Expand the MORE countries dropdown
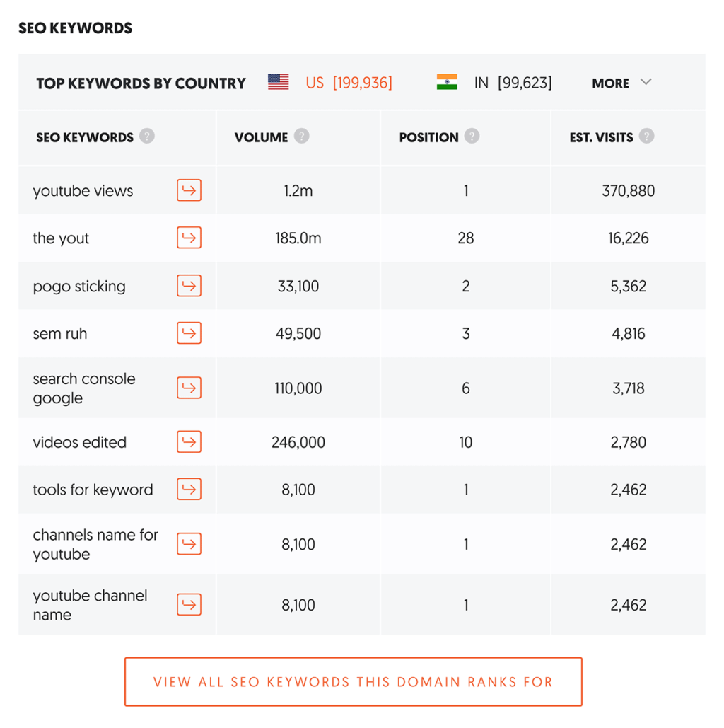This screenshot has width=724, height=728. (621, 83)
